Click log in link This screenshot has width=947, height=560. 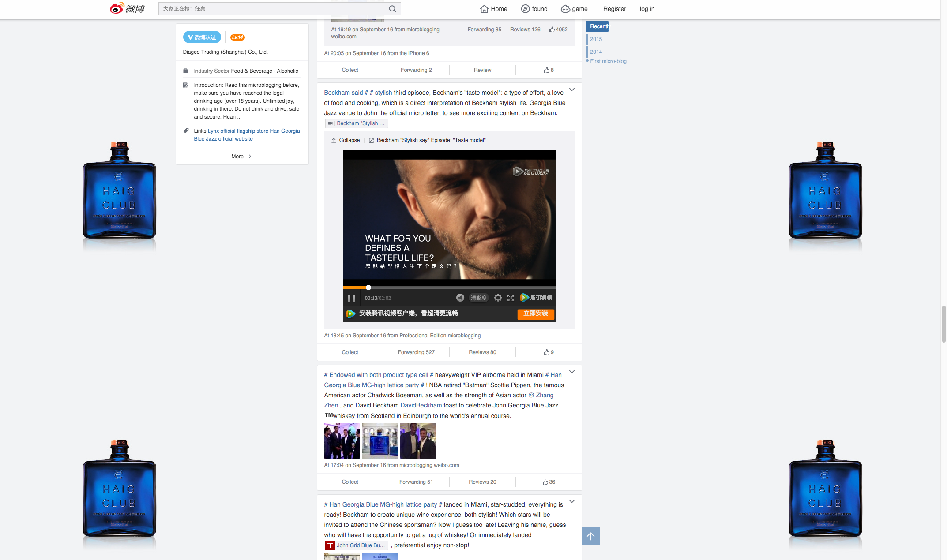point(647,9)
